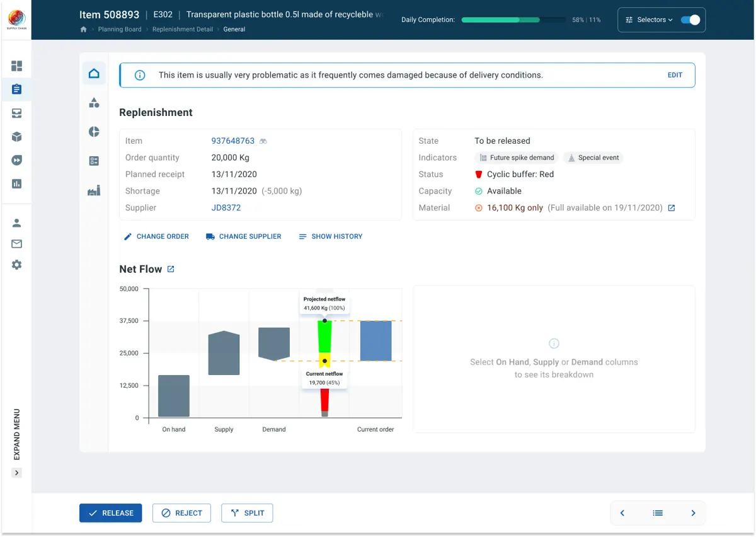Click the SHOW HISTORY button

(x=331, y=236)
